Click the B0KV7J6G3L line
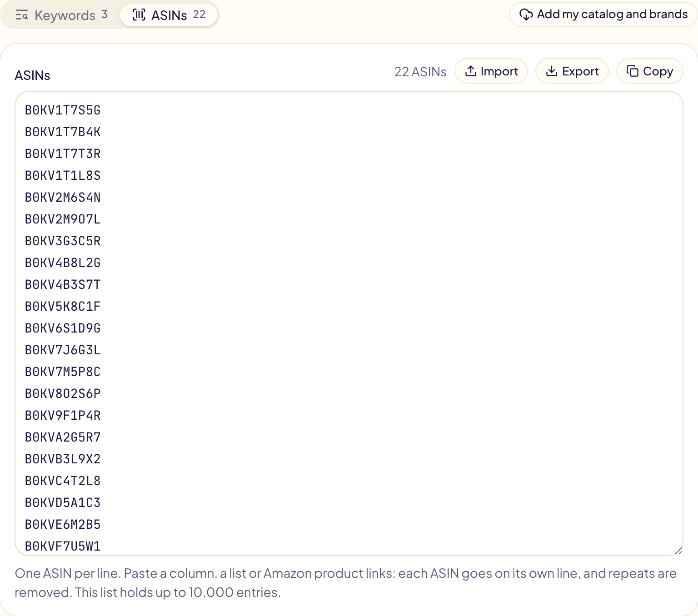This screenshot has width=698, height=616. [63, 350]
